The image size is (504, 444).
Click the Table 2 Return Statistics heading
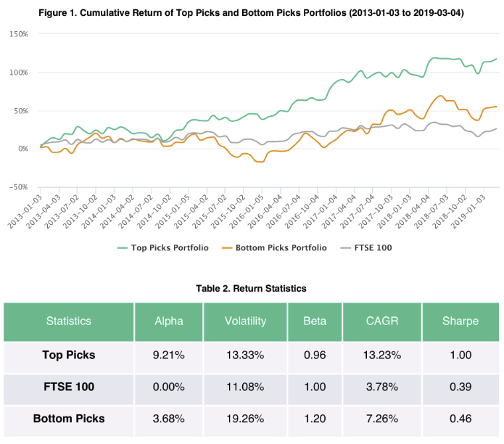[251, 288]
